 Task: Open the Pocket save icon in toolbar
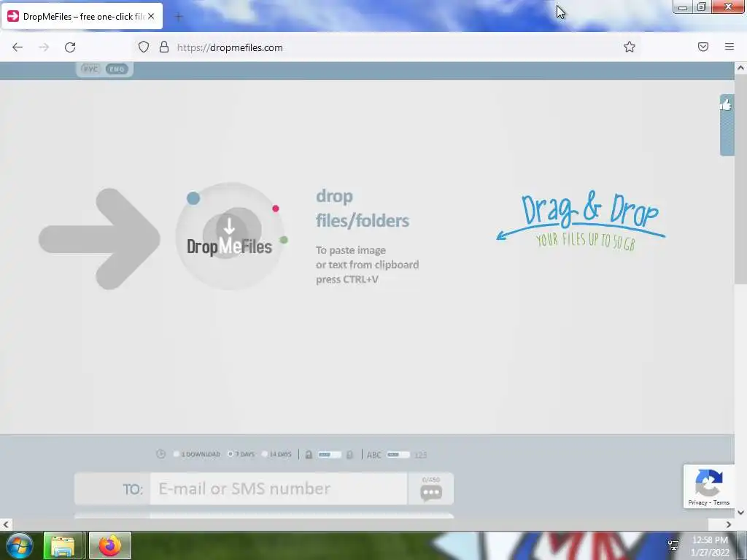click(703, 47)
